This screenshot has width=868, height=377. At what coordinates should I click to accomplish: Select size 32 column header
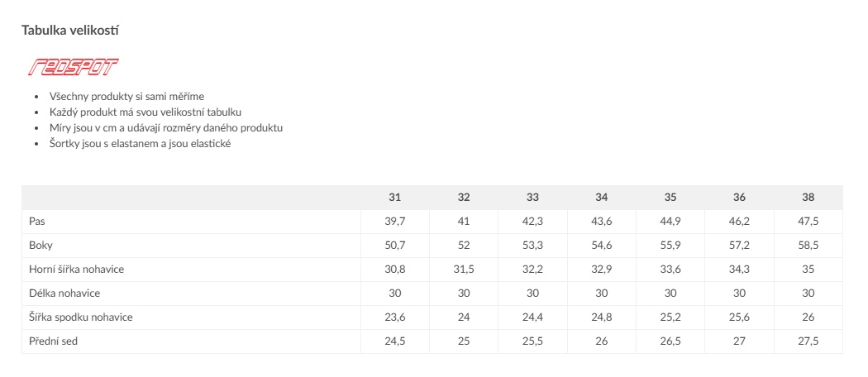(464, 198)
